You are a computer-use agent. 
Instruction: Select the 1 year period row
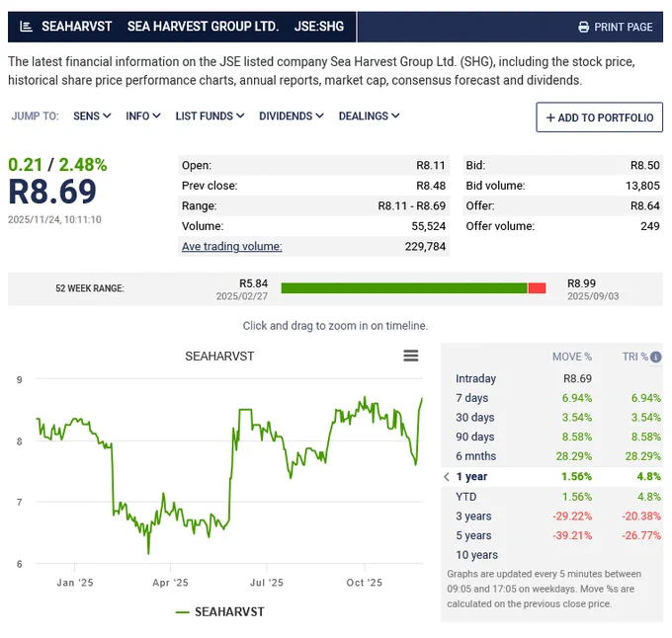551,477
